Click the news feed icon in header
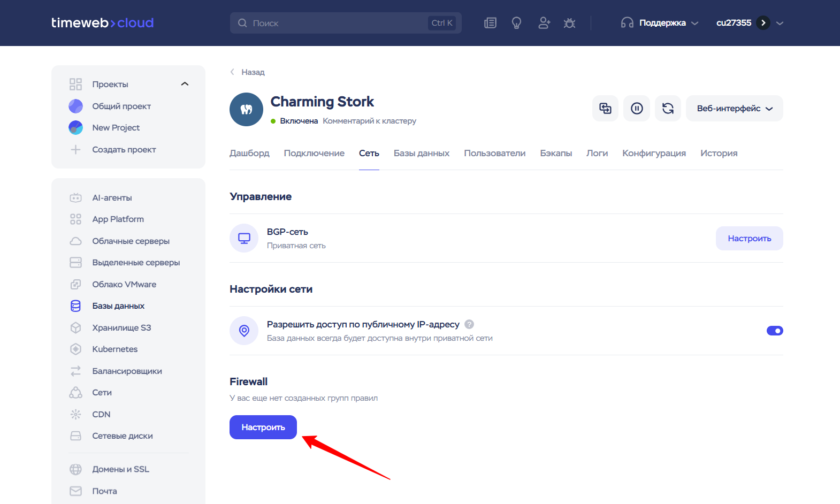Viewport: 840px width, 504px height. coord(490,23)
